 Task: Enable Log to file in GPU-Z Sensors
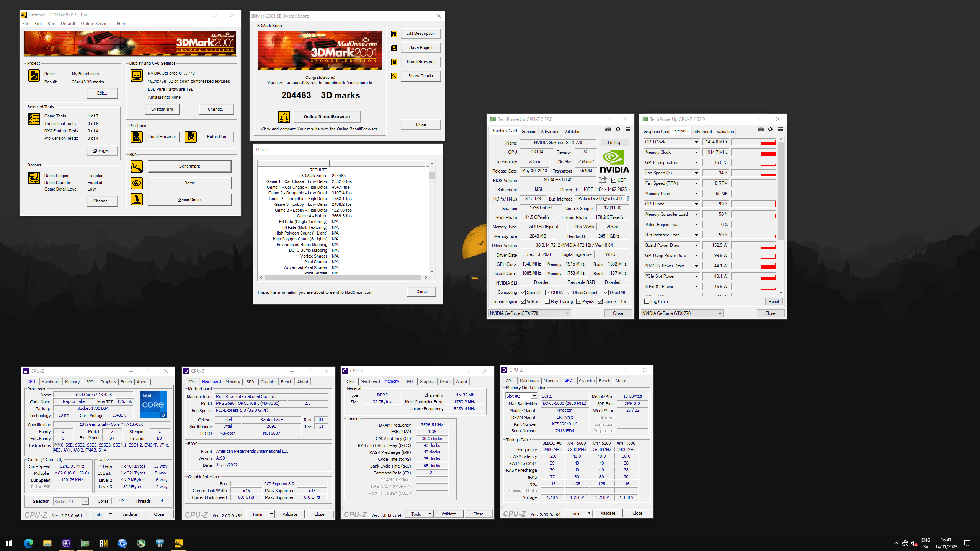pos(647,302)
